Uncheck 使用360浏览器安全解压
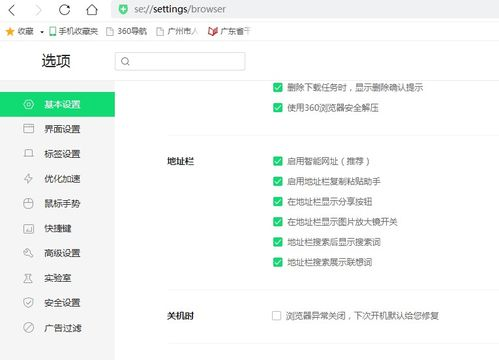Screen dimensions: 499x360 coord(278,108)
